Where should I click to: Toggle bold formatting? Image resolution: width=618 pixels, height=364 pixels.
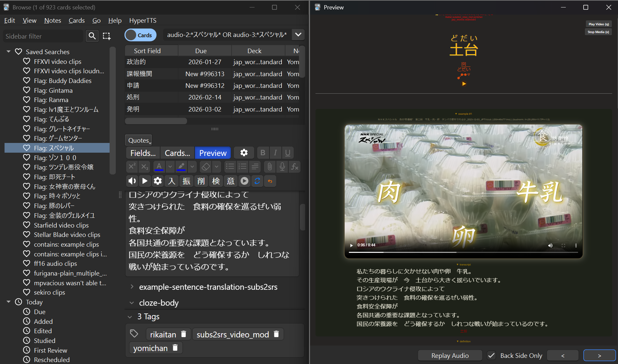click(263, 153)
